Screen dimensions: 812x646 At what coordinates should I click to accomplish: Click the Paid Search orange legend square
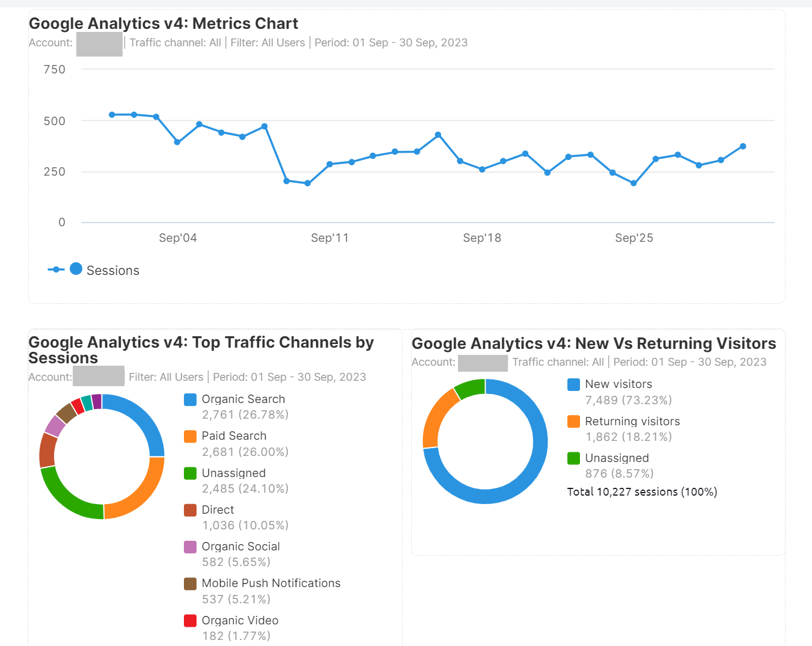(x=189, y=435)
